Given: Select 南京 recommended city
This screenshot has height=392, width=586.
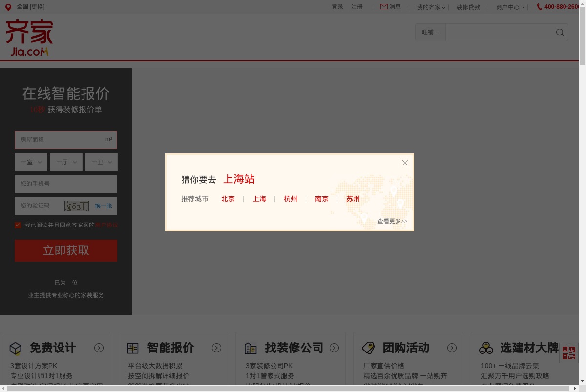Looking at the screenshot, I should [x=322, y=199].
